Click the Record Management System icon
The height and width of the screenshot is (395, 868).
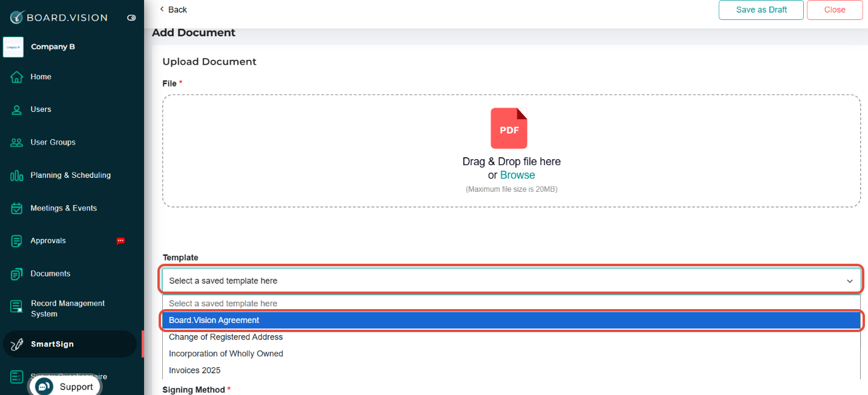[x=17, y=307]
